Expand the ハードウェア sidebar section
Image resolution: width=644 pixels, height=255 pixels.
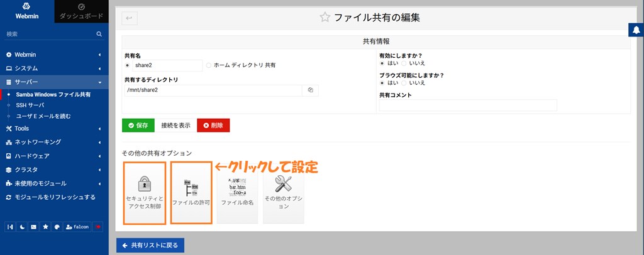(52, 156)
